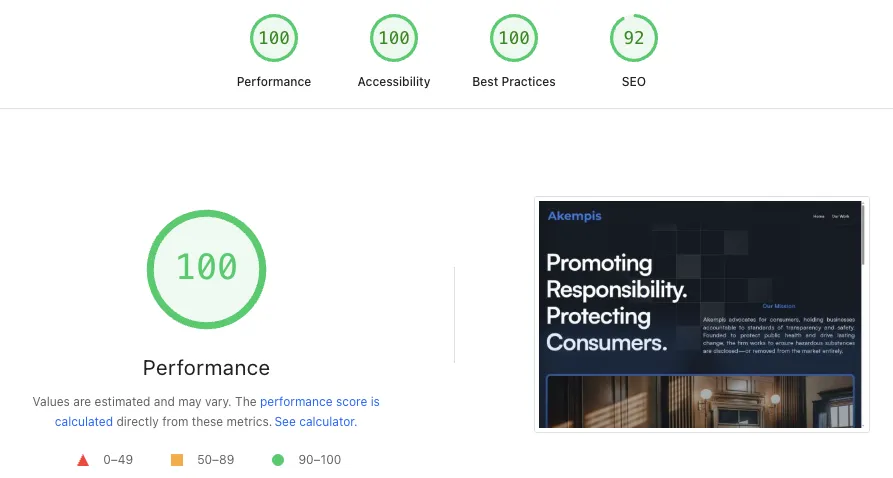Click the green circle pass-range icon
This screenshot has height=478, width=893.
pyautogui.click(x=278, y=460)
